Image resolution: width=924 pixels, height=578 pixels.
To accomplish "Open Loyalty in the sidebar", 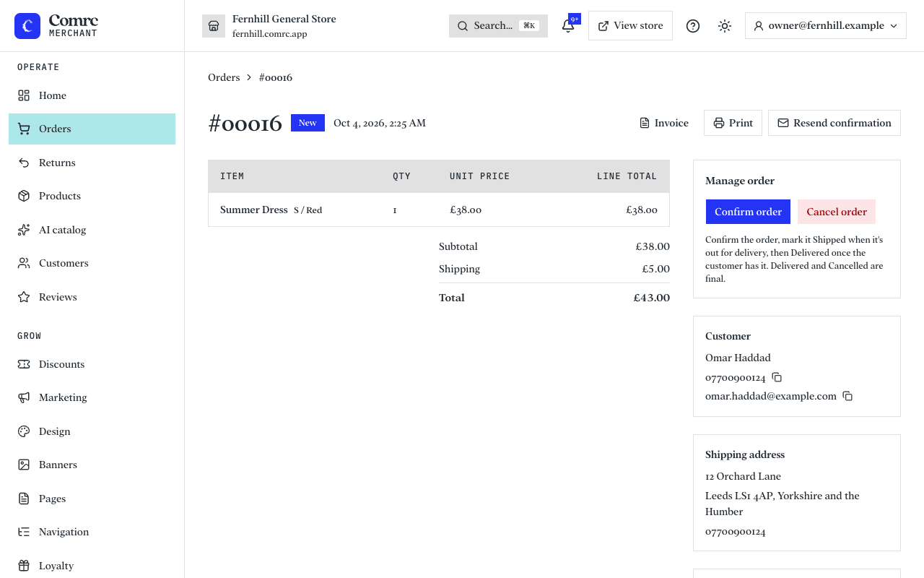I will tap(92, 566).
